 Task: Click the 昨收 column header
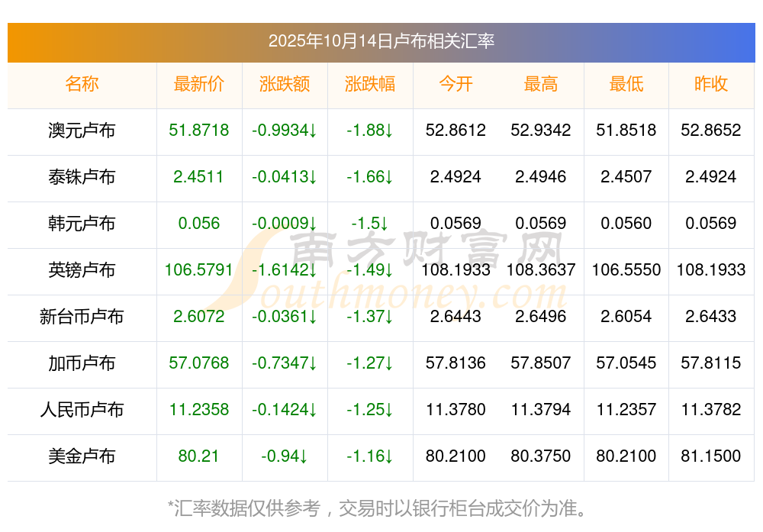pyautogui.click(x=711, y=85)
